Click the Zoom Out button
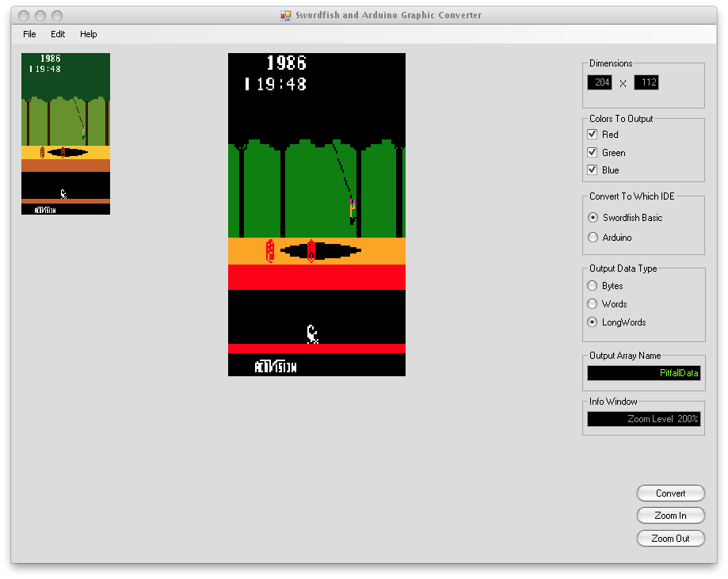Viewport: 728px width, 579px height. point(670,538)
